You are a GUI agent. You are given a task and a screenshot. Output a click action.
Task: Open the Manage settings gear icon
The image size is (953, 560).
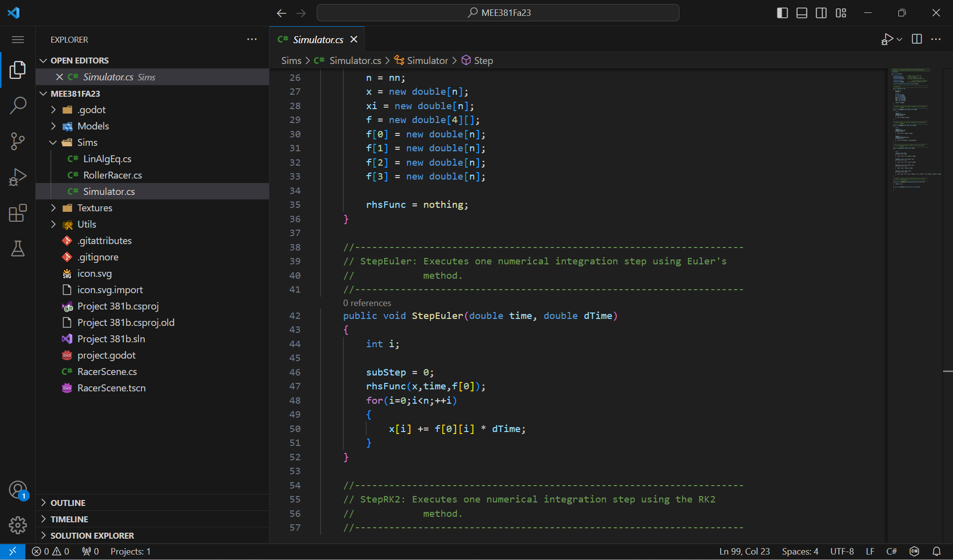pyautogui.click(x=18, y=525)
